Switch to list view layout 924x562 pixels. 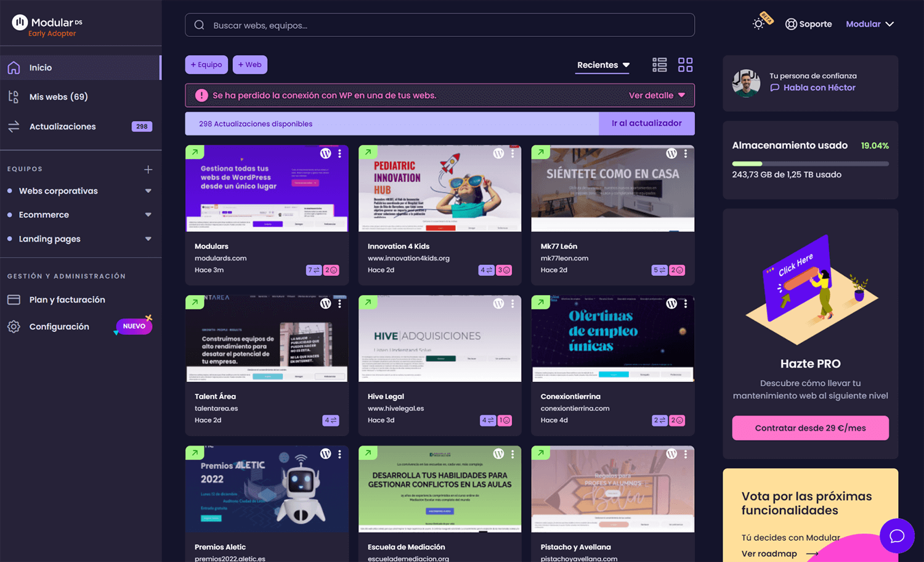tap(660, 65)
